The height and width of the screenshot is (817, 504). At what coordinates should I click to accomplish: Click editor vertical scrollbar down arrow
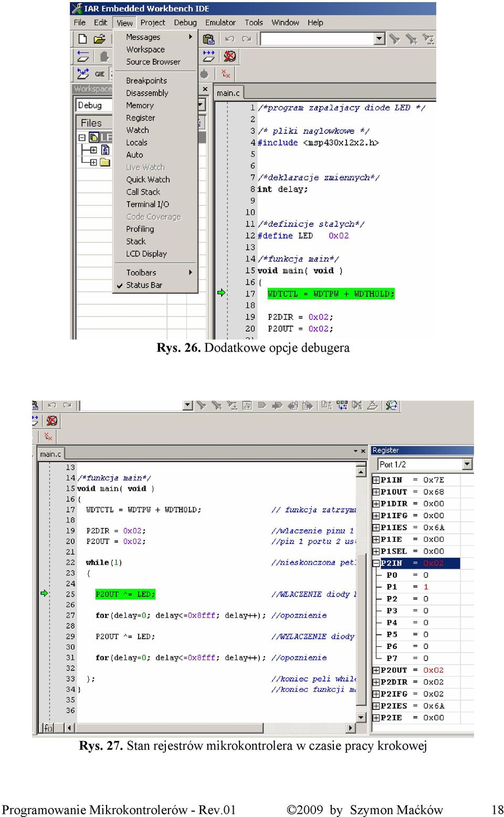[361, 717]
